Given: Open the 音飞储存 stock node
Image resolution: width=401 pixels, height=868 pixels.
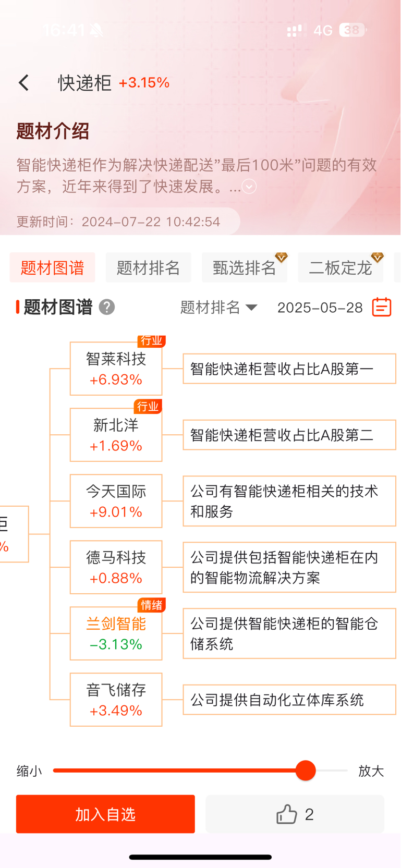Looking at the screenshot, I should point(116,700).
